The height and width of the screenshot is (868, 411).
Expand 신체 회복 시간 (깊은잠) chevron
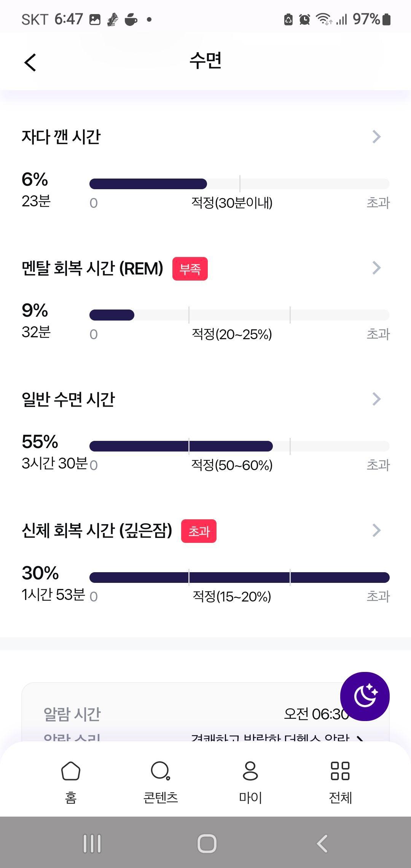pos(376,530)
